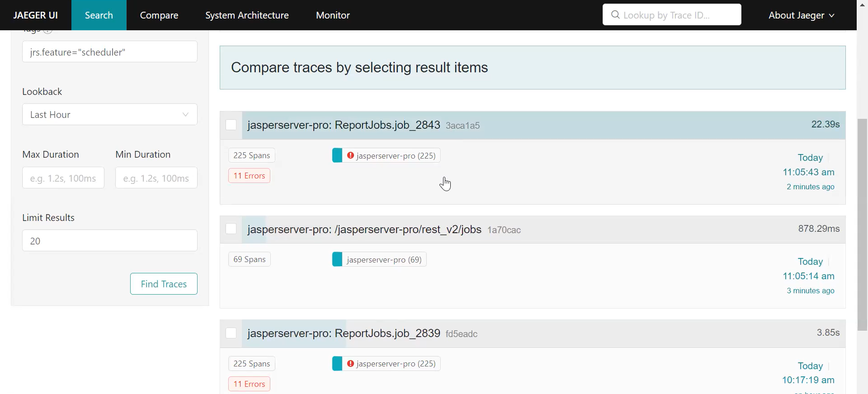Click the JAEGER UI logo link
Image resolution: width=868 pixels, height=394 pixels.
pos(35,15)
